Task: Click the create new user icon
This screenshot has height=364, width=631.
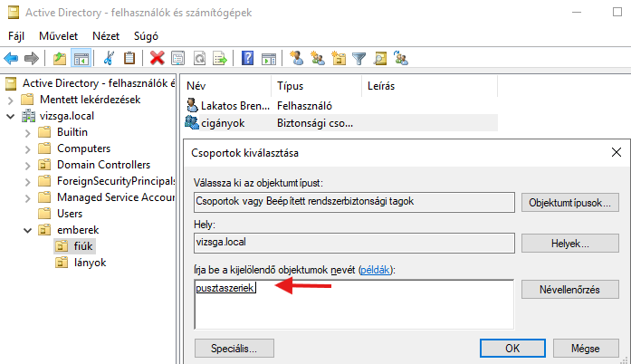Action: click(296, 59)
